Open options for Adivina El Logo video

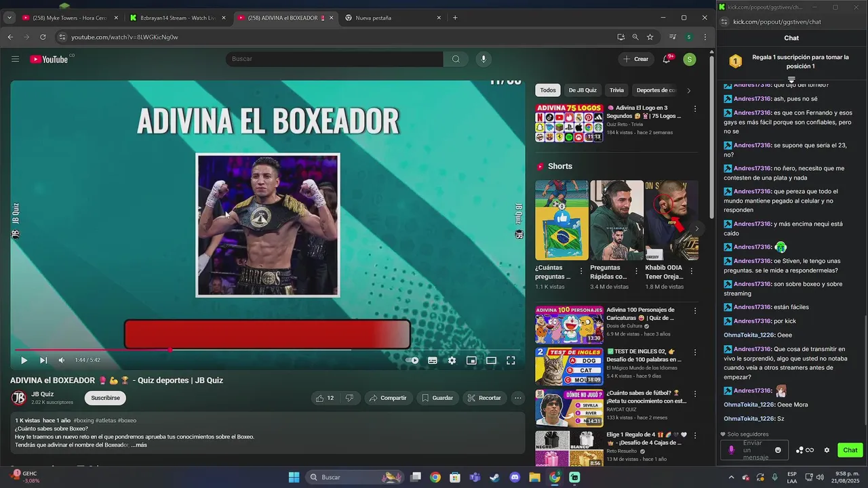[x=694, y=108]
